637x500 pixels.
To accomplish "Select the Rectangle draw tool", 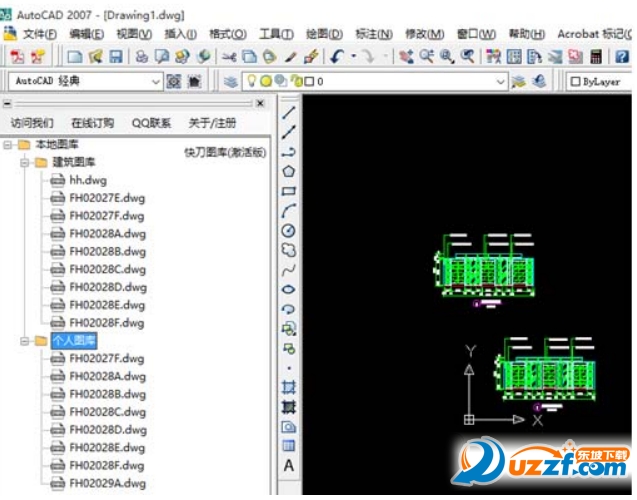I will [x=289, y=191].
